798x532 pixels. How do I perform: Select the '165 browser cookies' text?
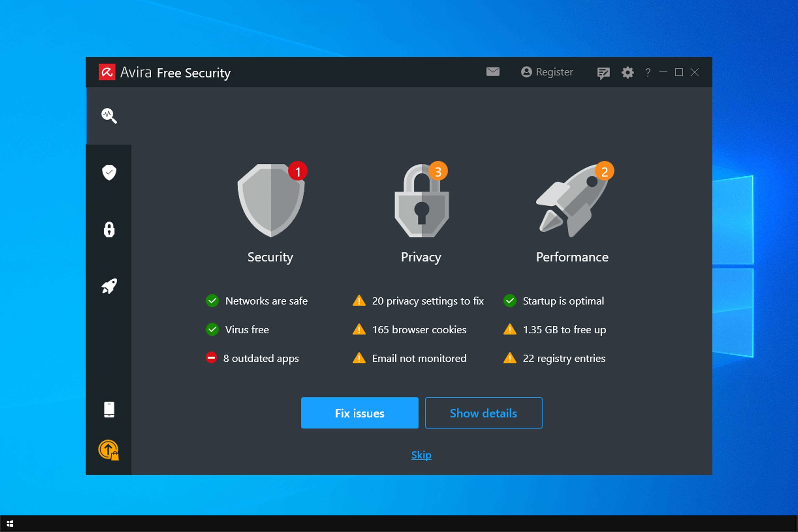(x=419, y=330)
